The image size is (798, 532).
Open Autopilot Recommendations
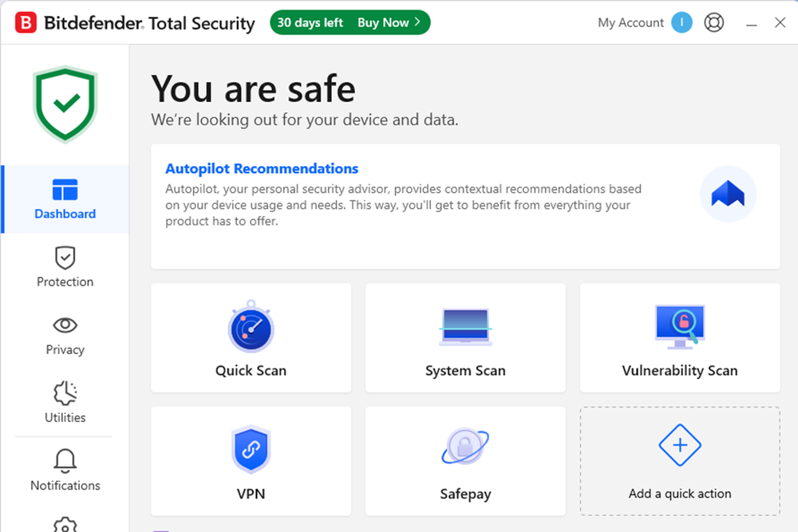[262, 168]
